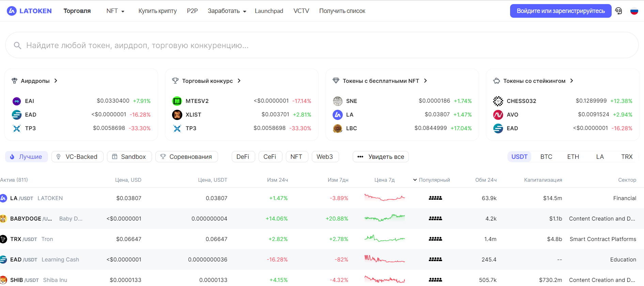
Task: Open the SNE token icon
Action: tap(338, 101)
